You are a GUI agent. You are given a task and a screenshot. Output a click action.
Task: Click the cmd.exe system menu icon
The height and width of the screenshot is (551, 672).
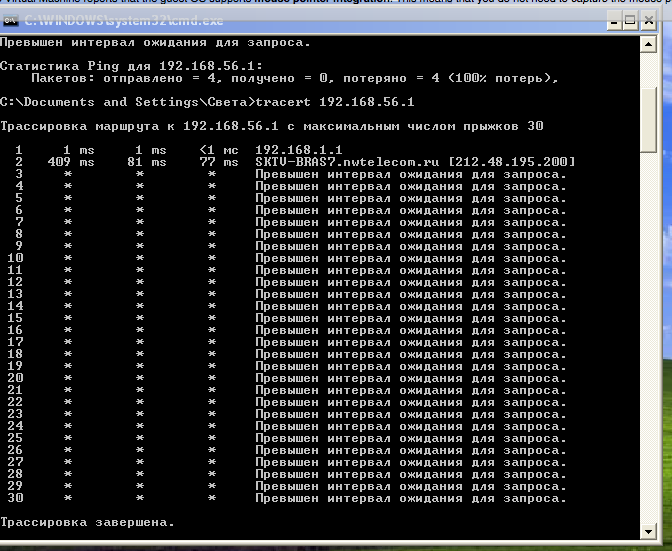click(x=10, y=20)
